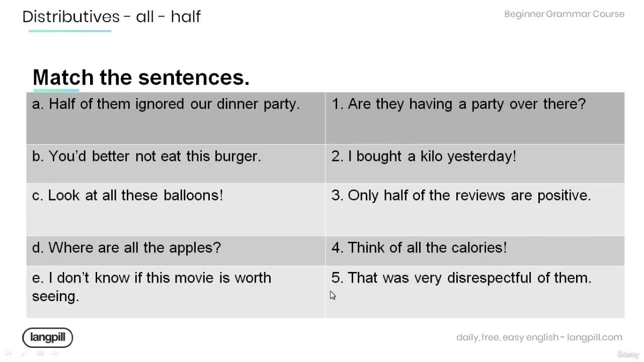Click the langpill.com footer link text
Screen dimensions: 644x362
click(594, 337)
